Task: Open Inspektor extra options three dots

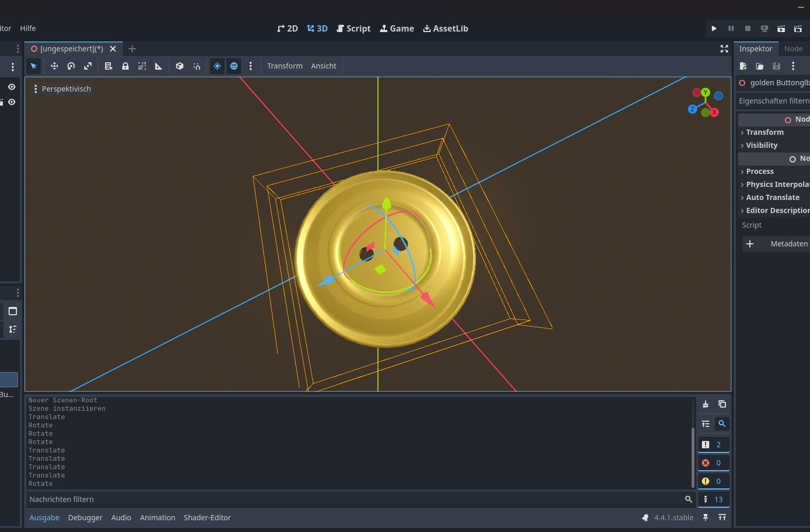Action: pyautogui.click(x=793, y=66)
